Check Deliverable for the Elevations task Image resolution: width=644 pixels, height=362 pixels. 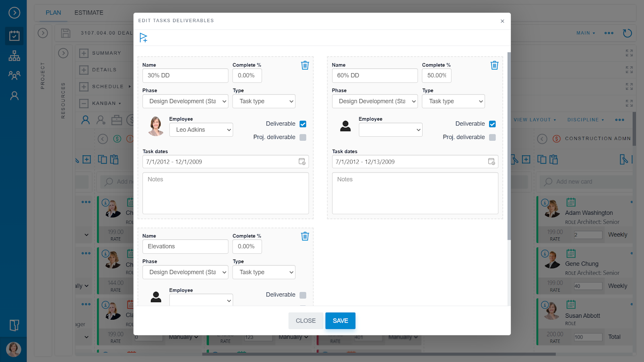[x=303, y=294]
